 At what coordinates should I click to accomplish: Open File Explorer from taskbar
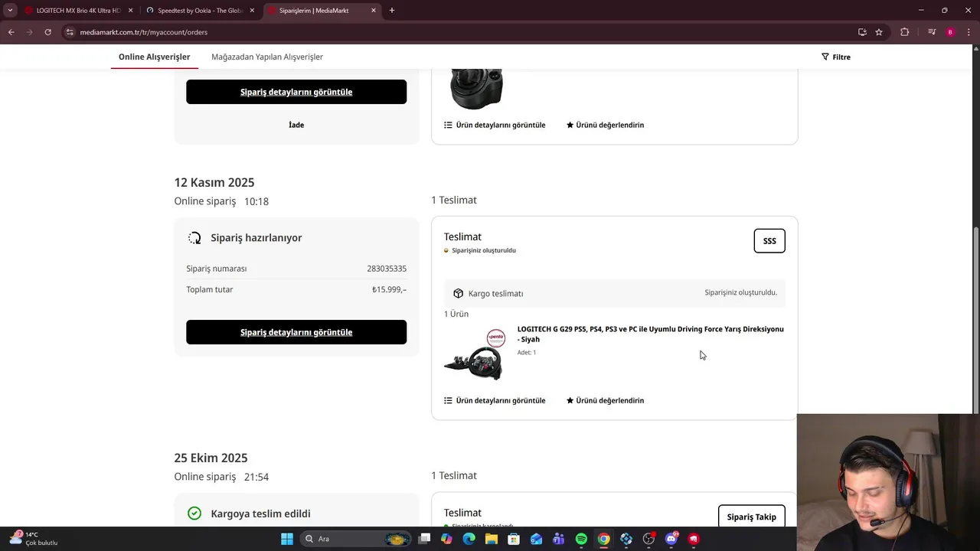click(492, 539)
